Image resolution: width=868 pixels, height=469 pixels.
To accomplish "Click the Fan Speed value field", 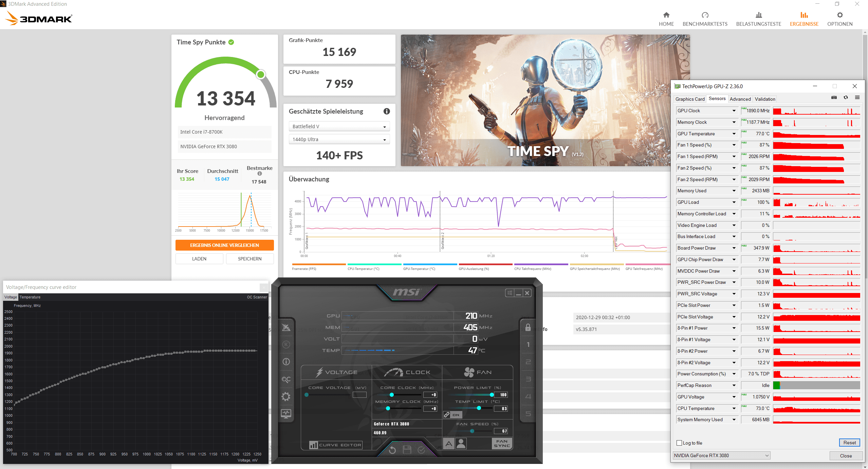I will point(501,431).
